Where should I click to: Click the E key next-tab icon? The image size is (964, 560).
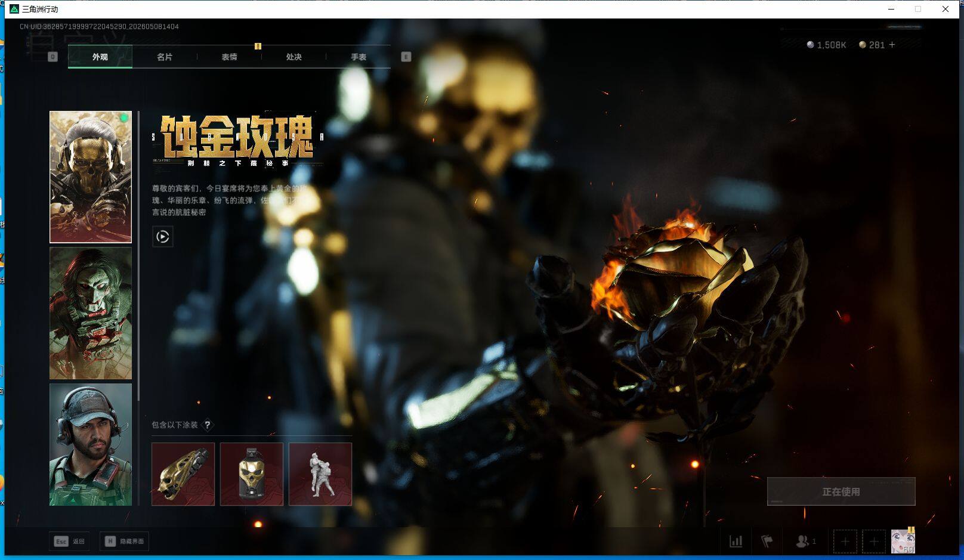coord(406,57)
